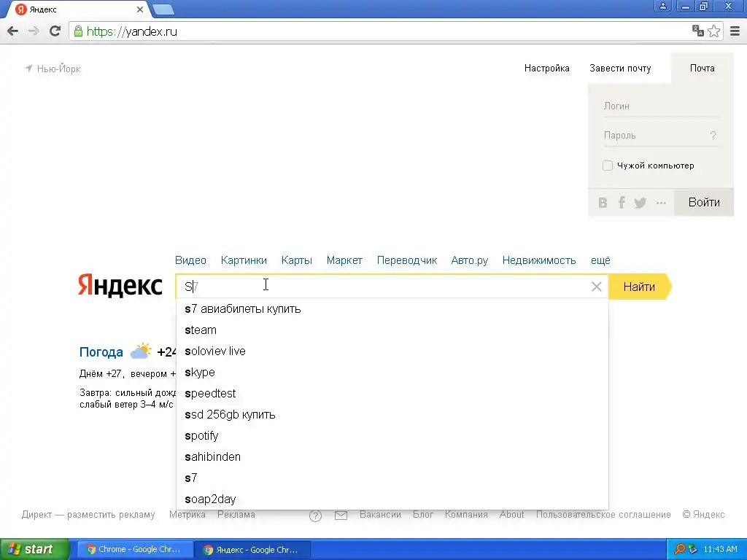747x560 pixels.
Task: Click the weather cloud-sun icon
Action: (x=141, y=351)
